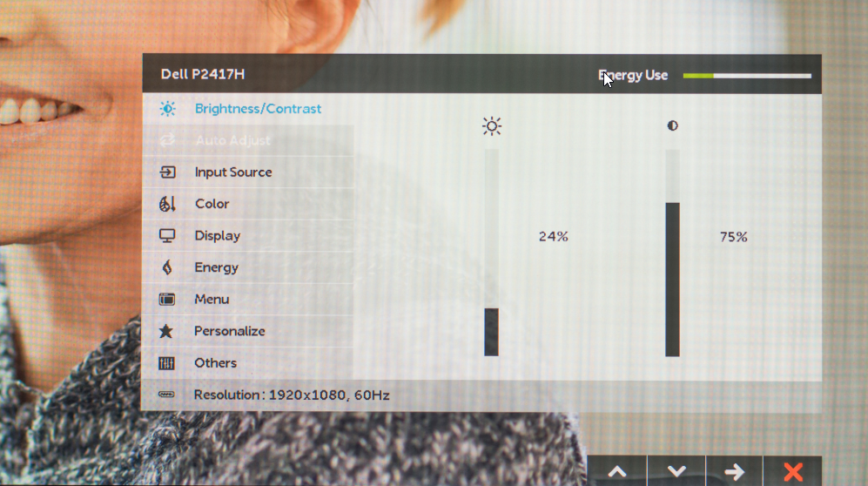Image resolution: width=868 pixels, height=486 pixels.
Task: Click the down arrow OSD button
Action: (x=676, y=471)
